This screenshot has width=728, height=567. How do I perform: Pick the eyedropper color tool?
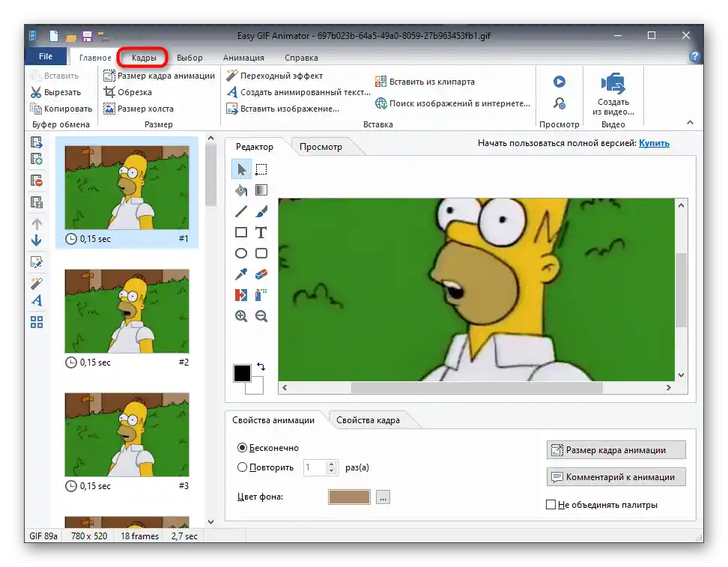click(x=241, y=274)
